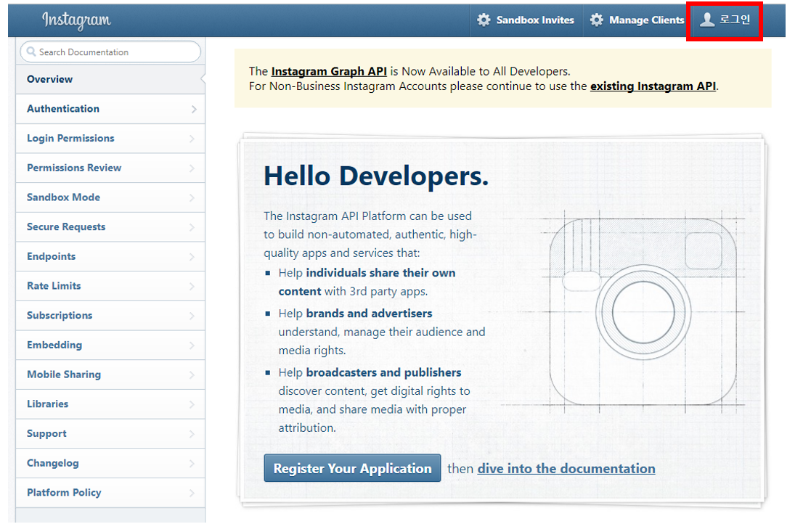Click text 'individuals share their own'

point(380,273)
